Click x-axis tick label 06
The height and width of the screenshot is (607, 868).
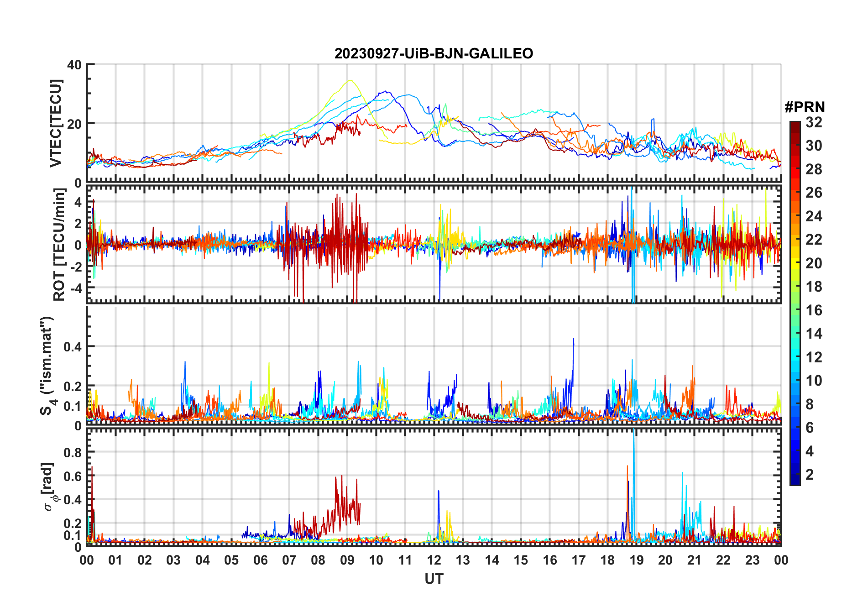[x=260, y=560]
